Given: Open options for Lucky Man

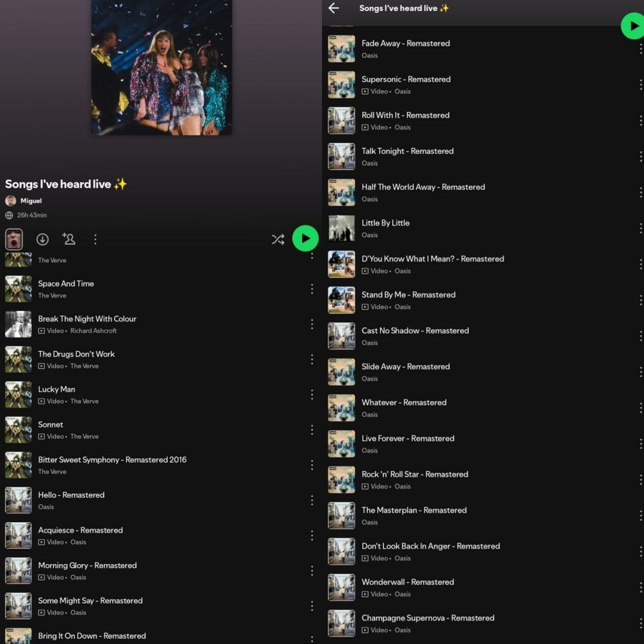Looking at the screenshot, I should point(312,395).
